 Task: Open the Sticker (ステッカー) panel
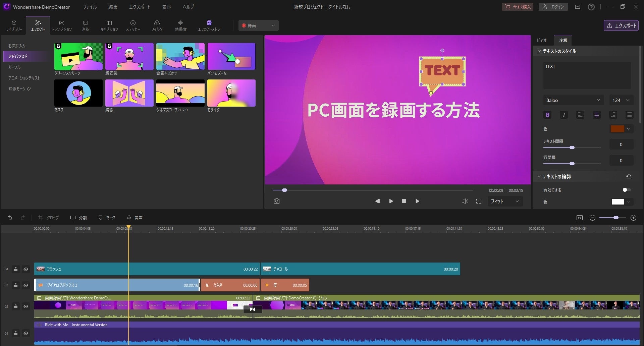(x=133, y=25)
